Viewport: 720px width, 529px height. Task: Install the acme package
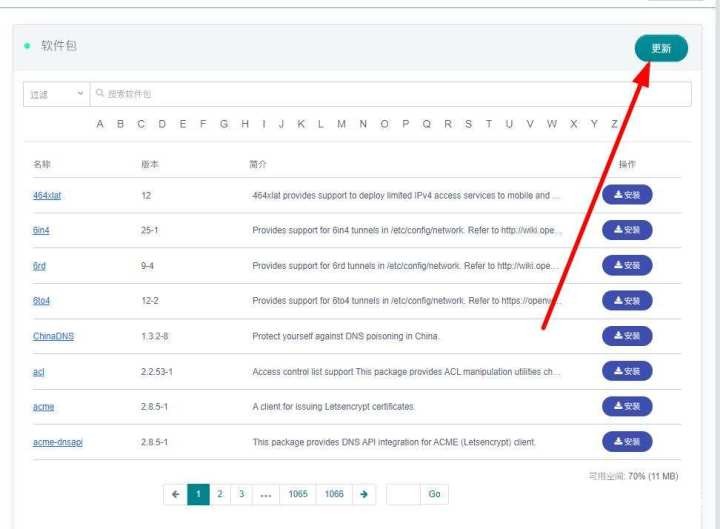point(627,406)
